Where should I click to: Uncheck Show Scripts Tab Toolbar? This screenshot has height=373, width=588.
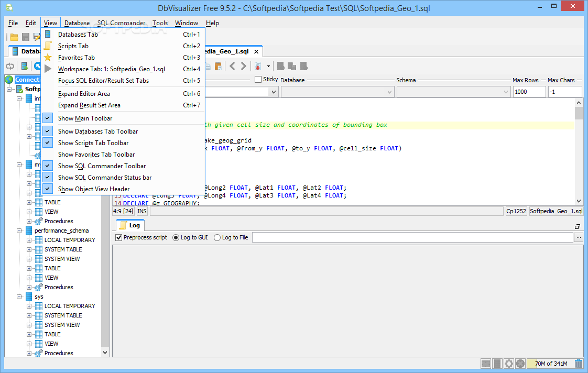[48, 143]
